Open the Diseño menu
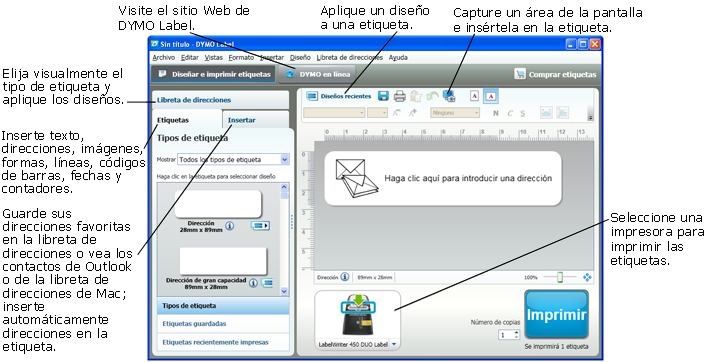Image resolution: width=709 pixels, height=362 pixels. coord(300,57)
